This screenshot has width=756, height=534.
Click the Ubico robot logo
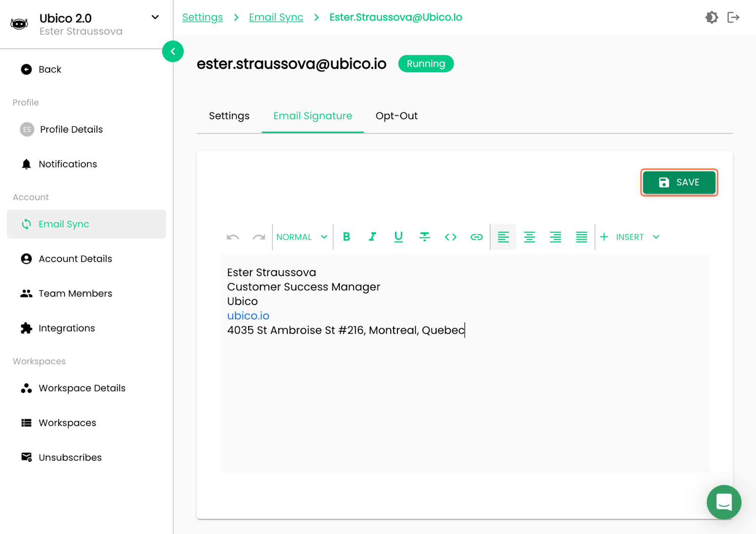[19, 24]
